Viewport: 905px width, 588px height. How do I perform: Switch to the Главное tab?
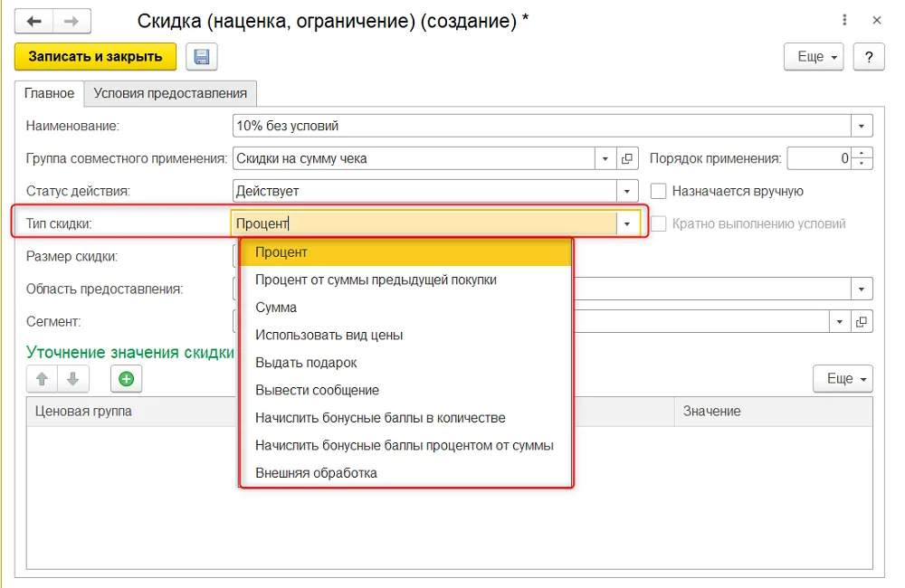[49, 93]
